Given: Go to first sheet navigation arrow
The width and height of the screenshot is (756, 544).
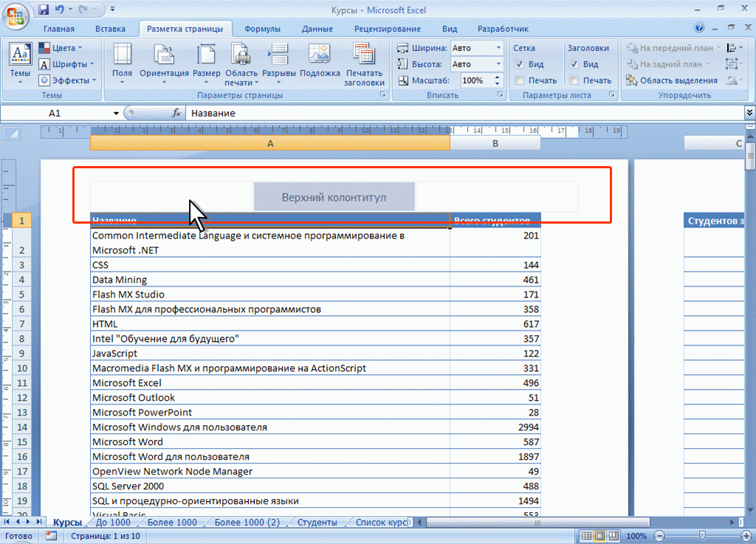Looking at the screenshot, I should click(6, 522).
